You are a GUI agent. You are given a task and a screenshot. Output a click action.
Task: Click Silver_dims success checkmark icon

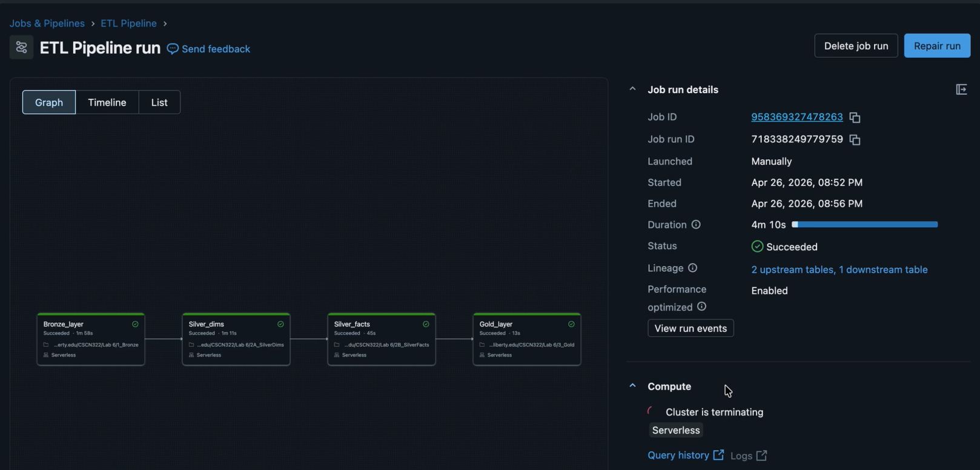[280, 324]
